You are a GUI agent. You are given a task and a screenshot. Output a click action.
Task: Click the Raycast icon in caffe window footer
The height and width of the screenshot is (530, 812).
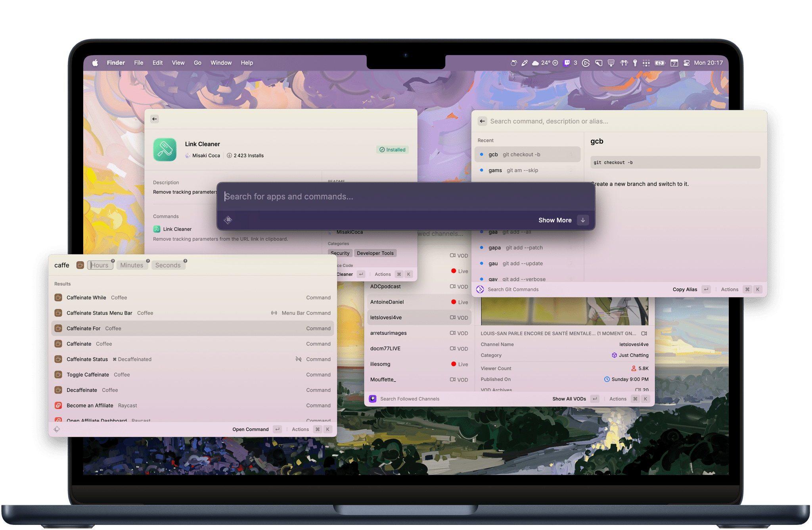click(x=57, y=429)
